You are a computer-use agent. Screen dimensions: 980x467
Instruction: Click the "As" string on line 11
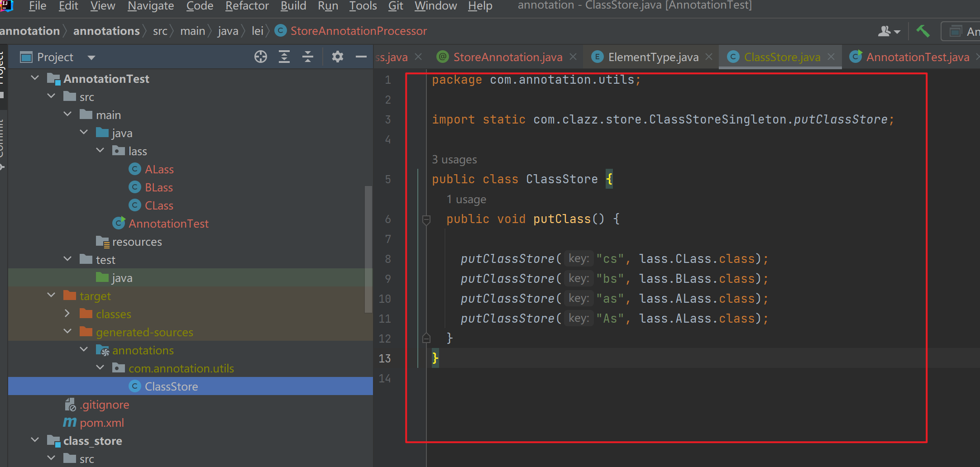pyautogui.click(x=610, y=319)
